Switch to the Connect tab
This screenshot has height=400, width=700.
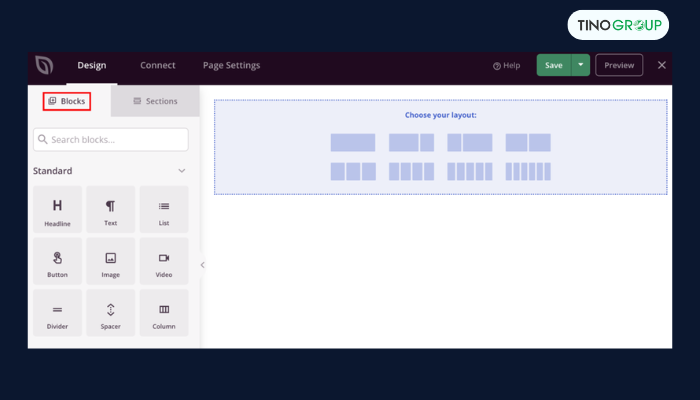coord(158,65)
